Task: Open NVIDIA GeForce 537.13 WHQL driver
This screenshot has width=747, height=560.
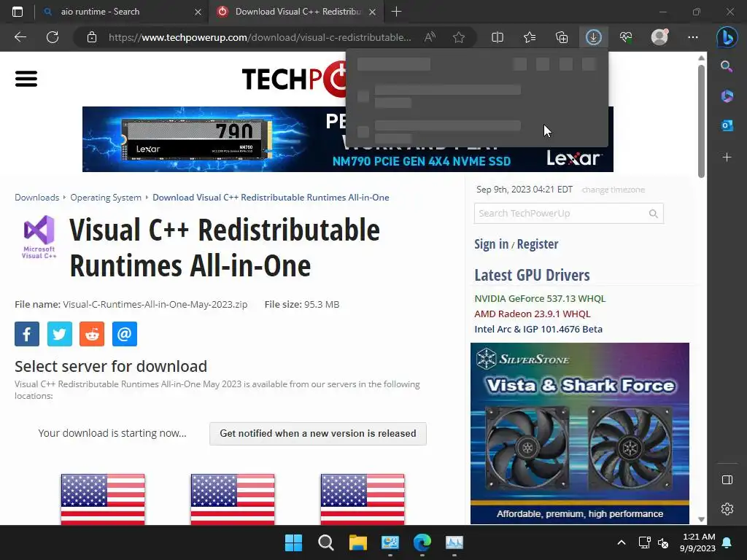Action: [x=540, y=298]
